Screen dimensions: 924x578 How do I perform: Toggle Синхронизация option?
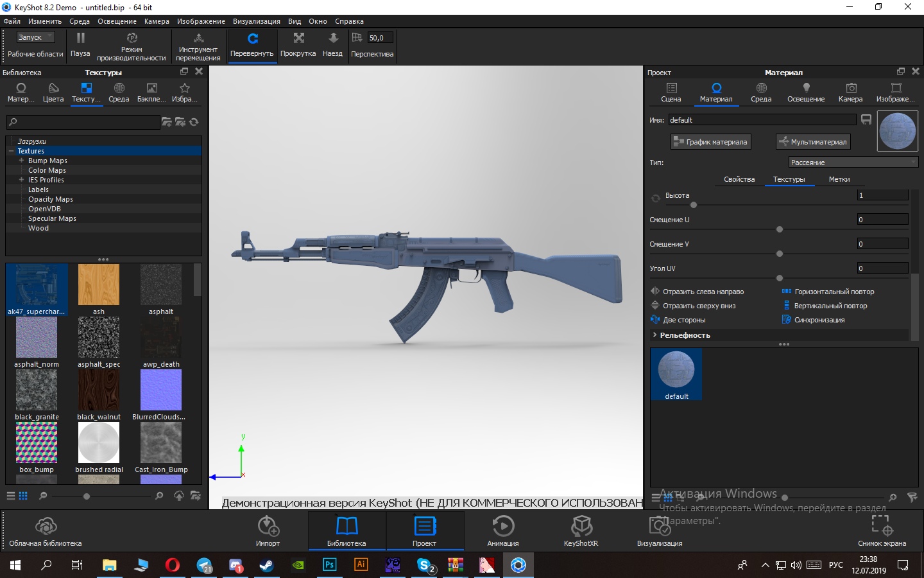point(813,320)
